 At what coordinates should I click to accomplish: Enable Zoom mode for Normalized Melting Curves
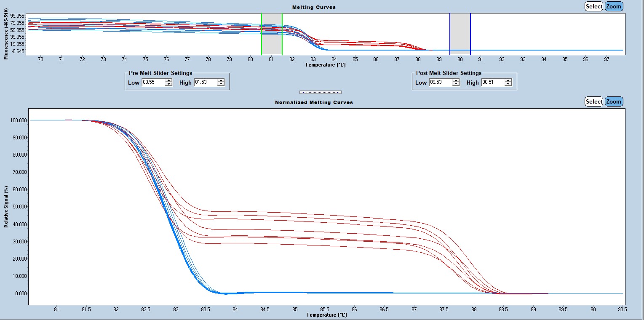[x=613, y=101]
